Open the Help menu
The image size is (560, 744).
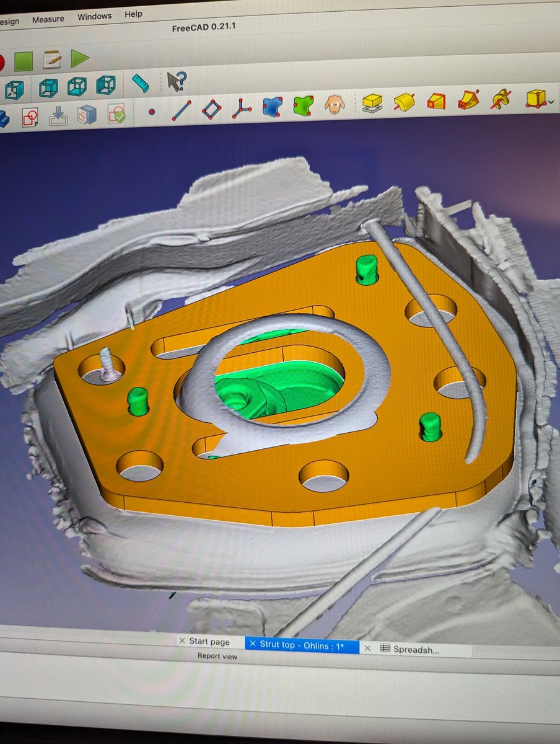[x=133, y=14]
